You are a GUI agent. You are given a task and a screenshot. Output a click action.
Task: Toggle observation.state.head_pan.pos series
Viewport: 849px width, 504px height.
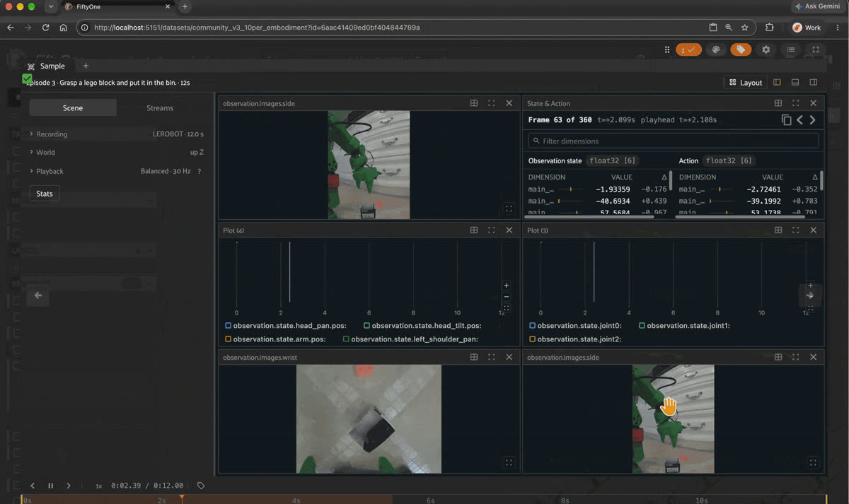pos(228,326)
